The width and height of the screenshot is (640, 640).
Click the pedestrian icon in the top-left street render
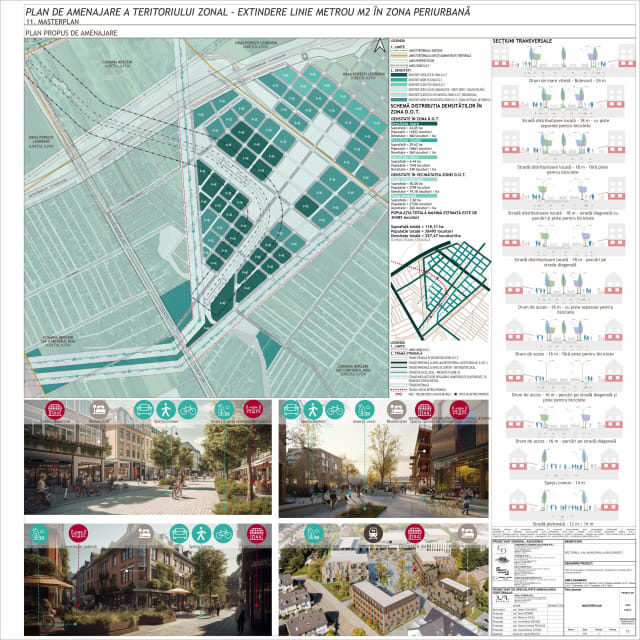(x=166, y=410)
